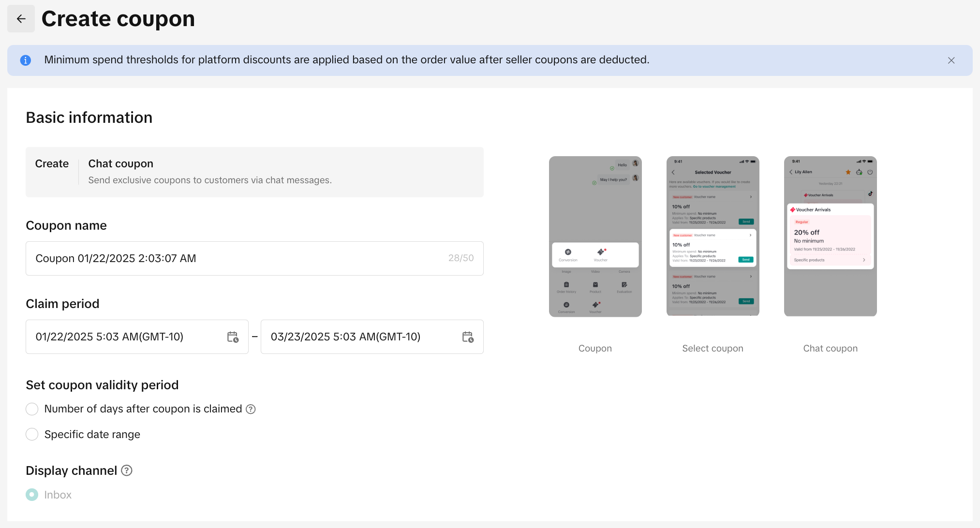Click help icon next to days after claimed
The image size is (980, 528).
tap(251, 409)
